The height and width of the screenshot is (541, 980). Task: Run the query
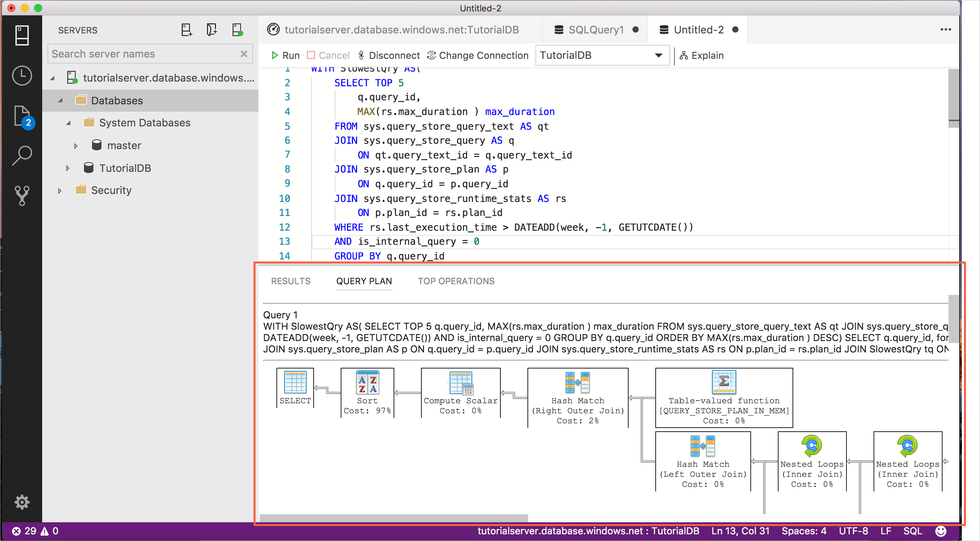point(285,56)
